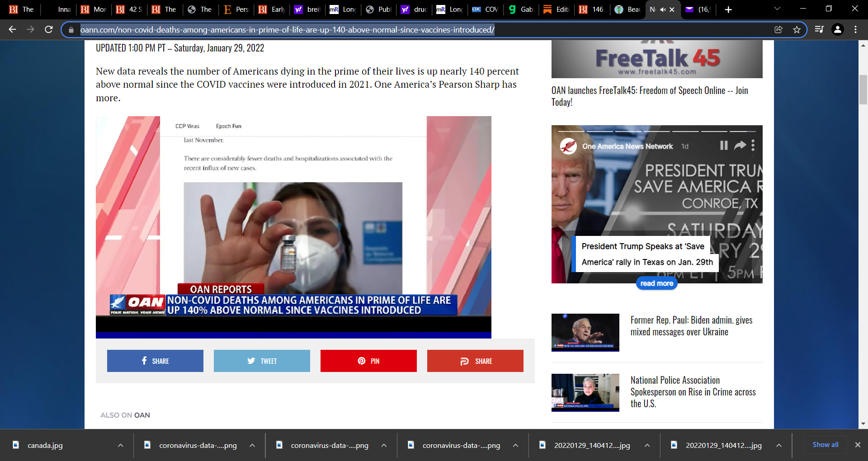Pause the OAN story widget
The height and width of the screenshot is (461, 868).
tap(723, 145)
